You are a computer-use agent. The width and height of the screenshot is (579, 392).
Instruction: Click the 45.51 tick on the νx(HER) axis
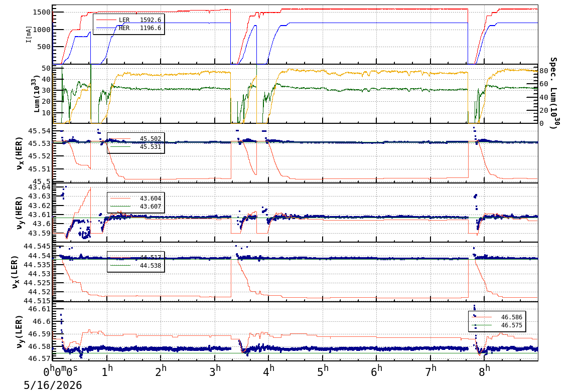pyautogui.click(x=40, y=169)
